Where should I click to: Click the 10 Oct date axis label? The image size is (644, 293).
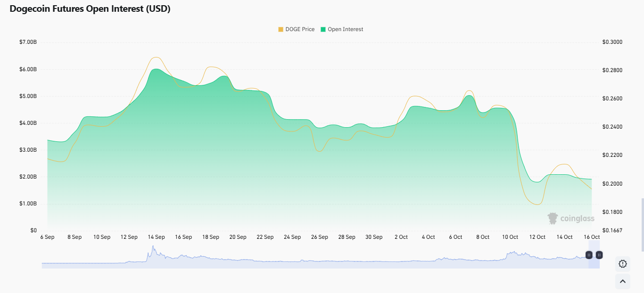click(510, 237)
